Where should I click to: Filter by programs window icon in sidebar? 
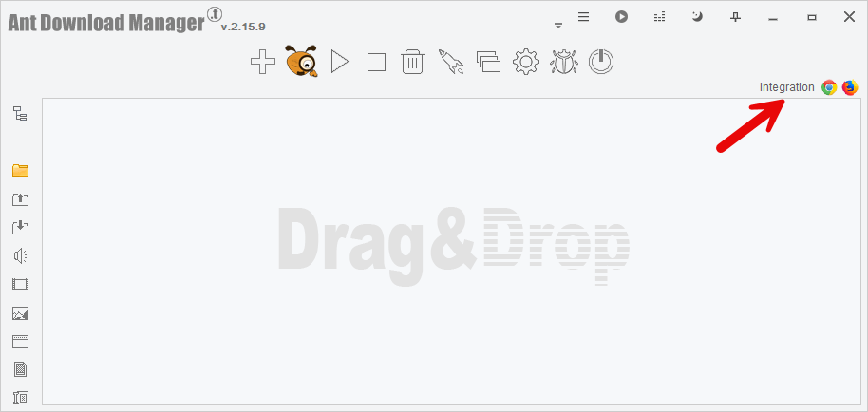click(21, 341)
